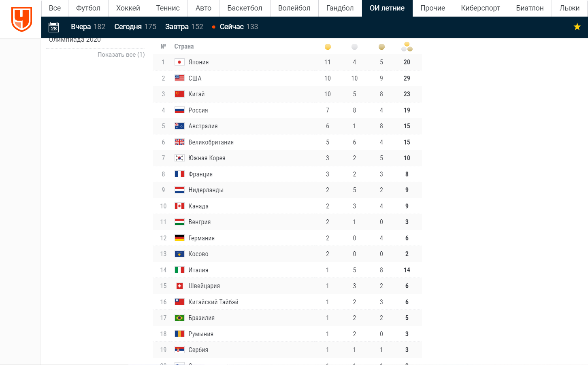
Task: Show yesterday's matches 'Вчера 182'
Action: [x=88, y=27]
